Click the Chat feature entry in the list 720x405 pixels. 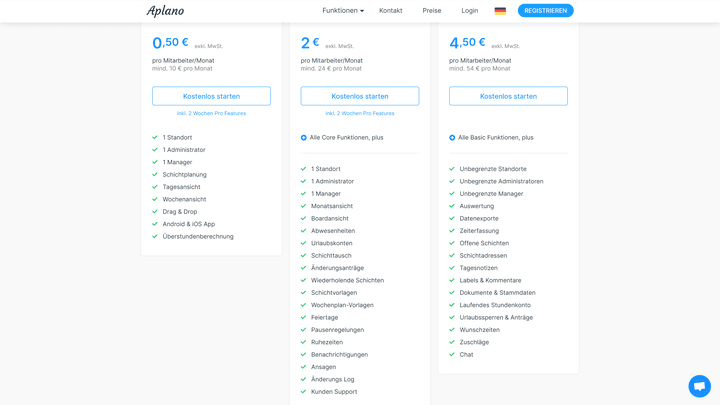[x=466, y=355]
